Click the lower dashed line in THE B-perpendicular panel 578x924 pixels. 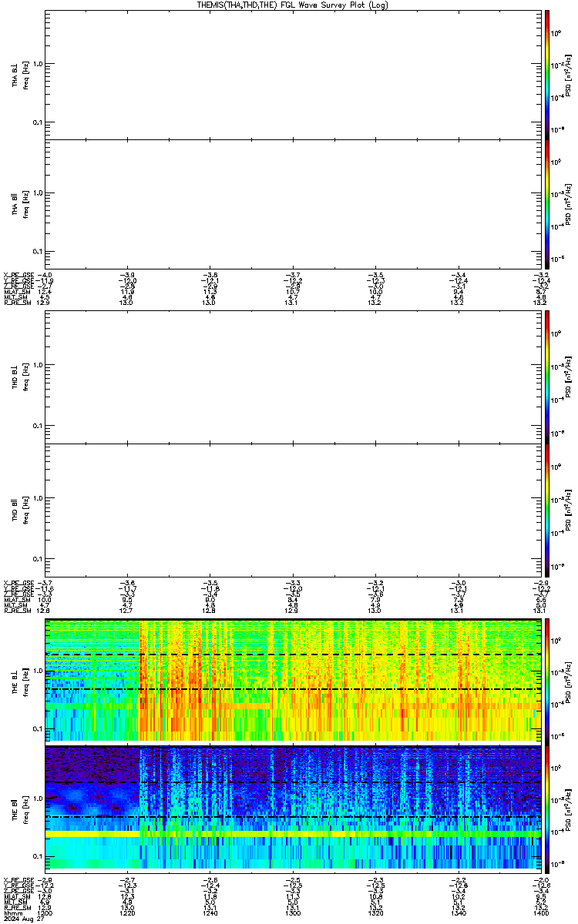tap(292, 689)
